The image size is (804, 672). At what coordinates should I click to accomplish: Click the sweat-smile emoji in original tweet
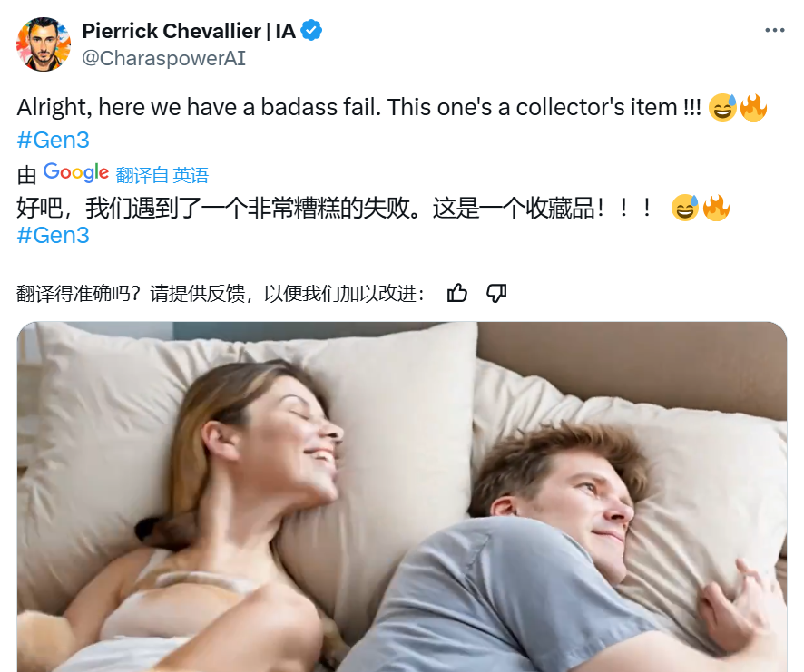722,107
